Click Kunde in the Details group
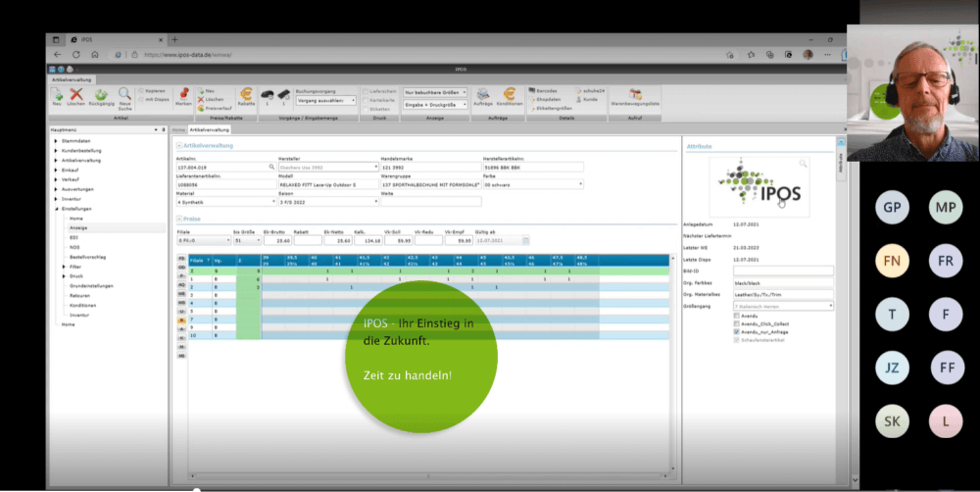Viewport: 980px width, 492px height. 586,99
